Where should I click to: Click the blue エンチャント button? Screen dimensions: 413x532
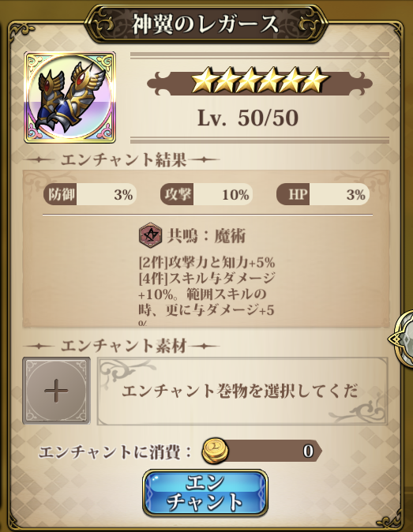[205, 493]
